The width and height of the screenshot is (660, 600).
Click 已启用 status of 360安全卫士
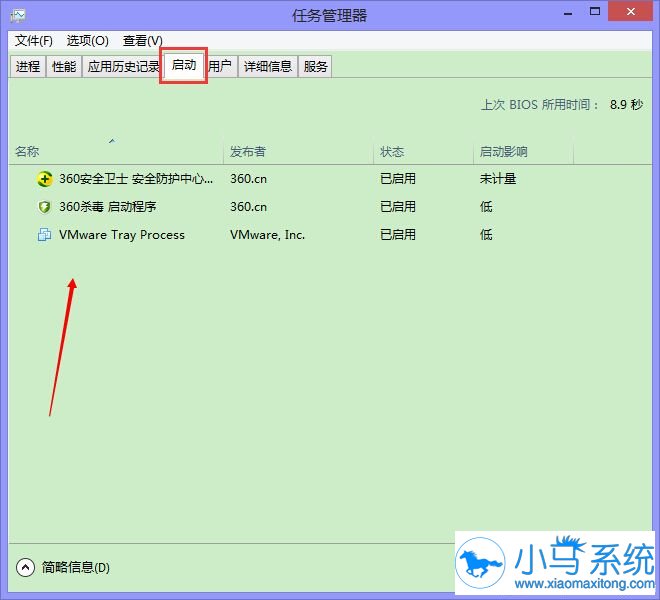[398, 179]
